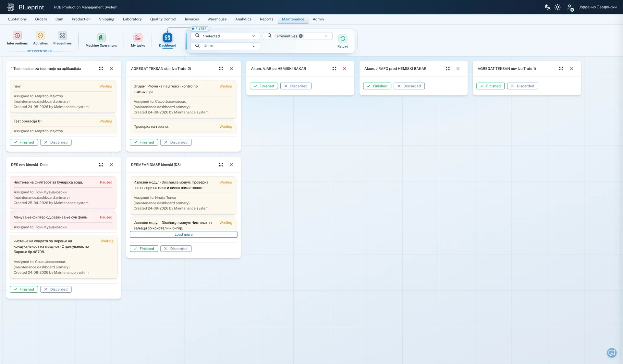Open the chat support bubble
Image resolution: width=623 pixels, height=364 pixels.
(x=612, y=353)
